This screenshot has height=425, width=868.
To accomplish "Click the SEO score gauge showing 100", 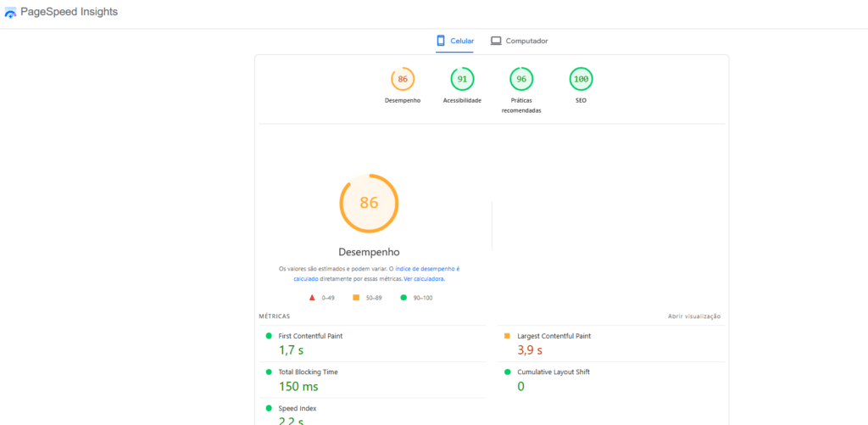I will [581, 79].
